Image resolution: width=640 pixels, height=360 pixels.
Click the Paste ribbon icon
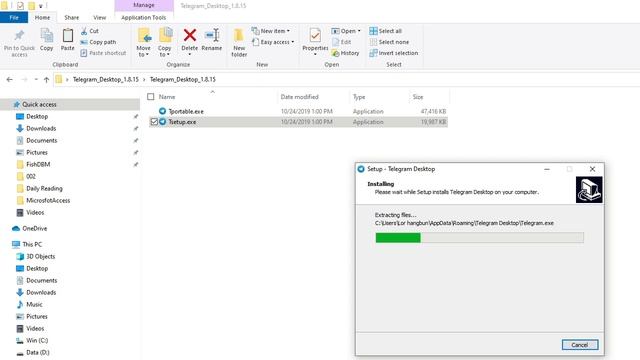(x=68, y=36)
